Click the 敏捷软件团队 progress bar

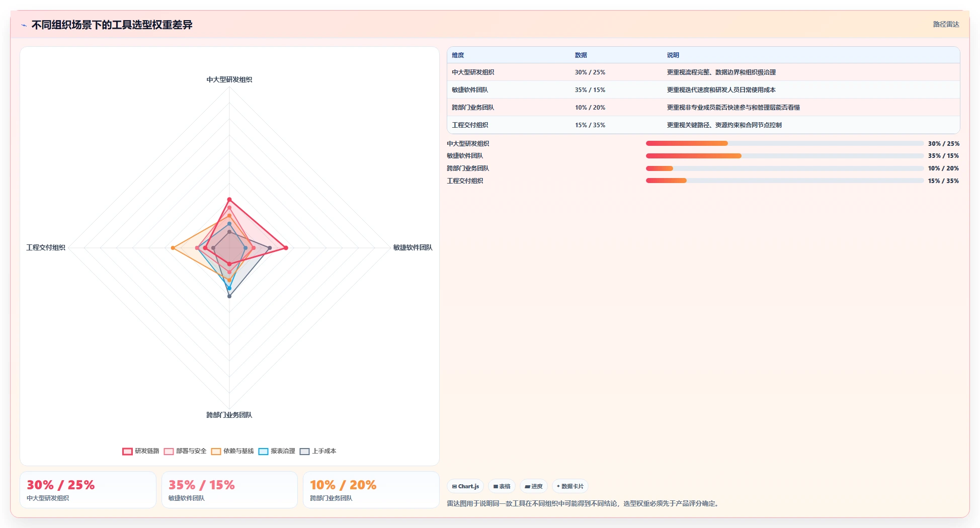tap(785, 156)
